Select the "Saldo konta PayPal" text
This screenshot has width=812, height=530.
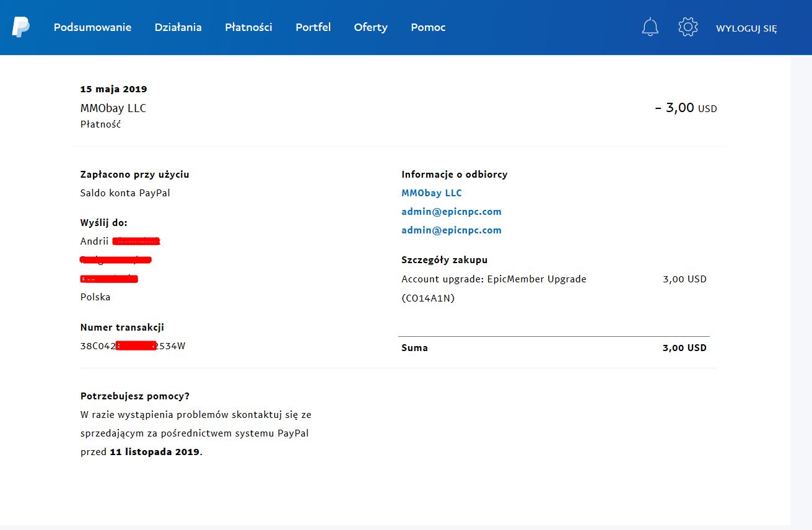[x=125, y=193]
